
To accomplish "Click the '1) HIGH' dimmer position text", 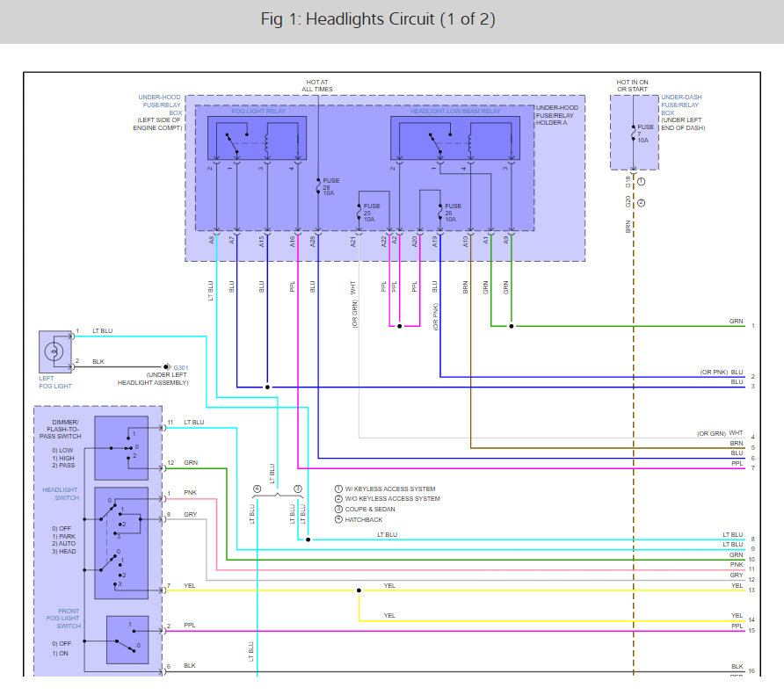I will (x=63, y=458).
